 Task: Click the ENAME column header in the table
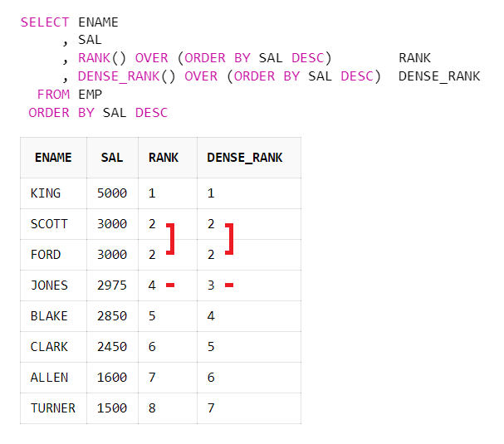53,158
